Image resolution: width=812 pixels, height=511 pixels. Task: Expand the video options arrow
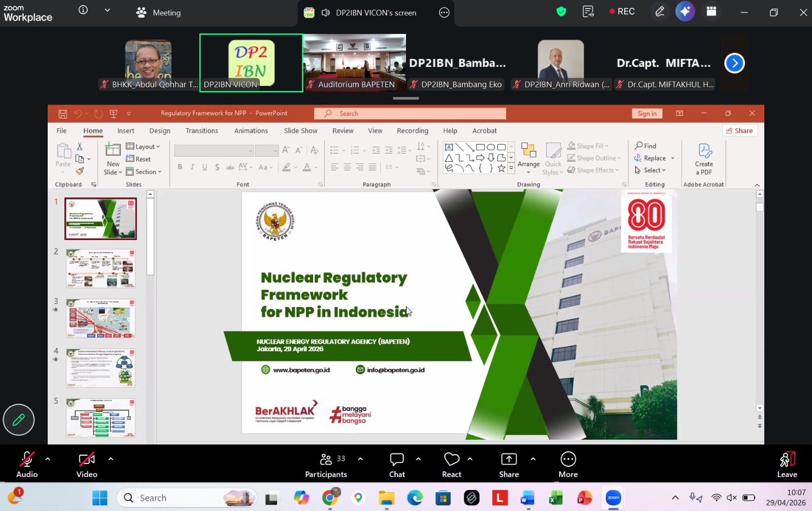[111, 459]
